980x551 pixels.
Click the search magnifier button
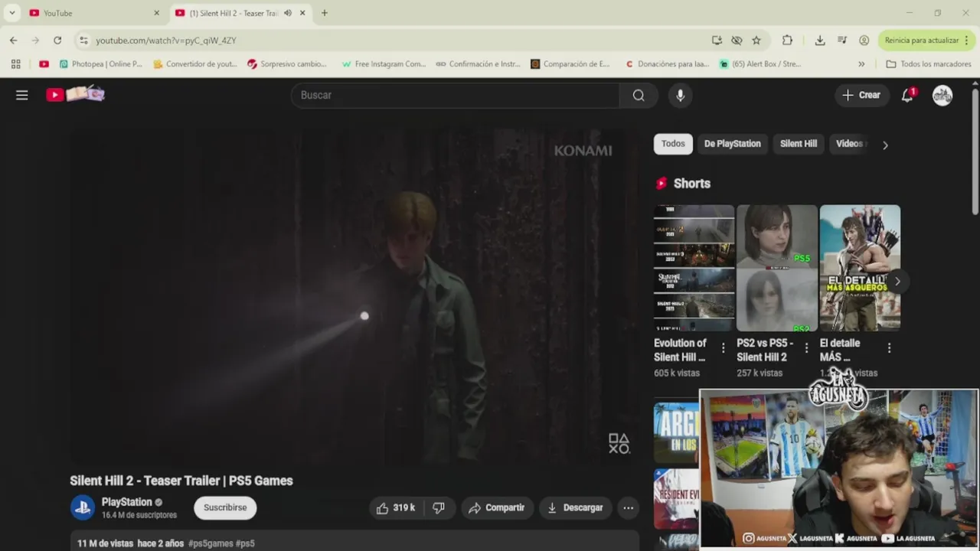pos(639,95)
